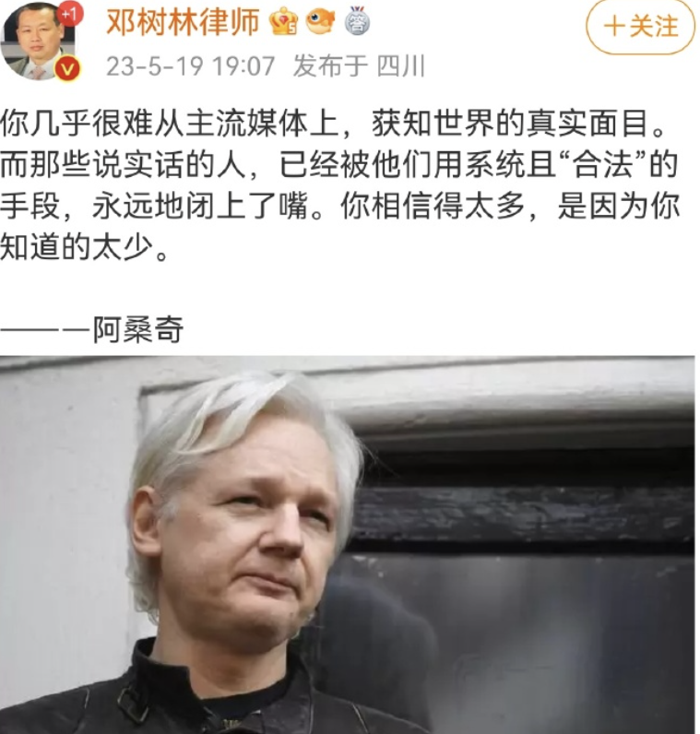Click the plus sign inside 关注 button
700x734 pixels.
(614, 26)
